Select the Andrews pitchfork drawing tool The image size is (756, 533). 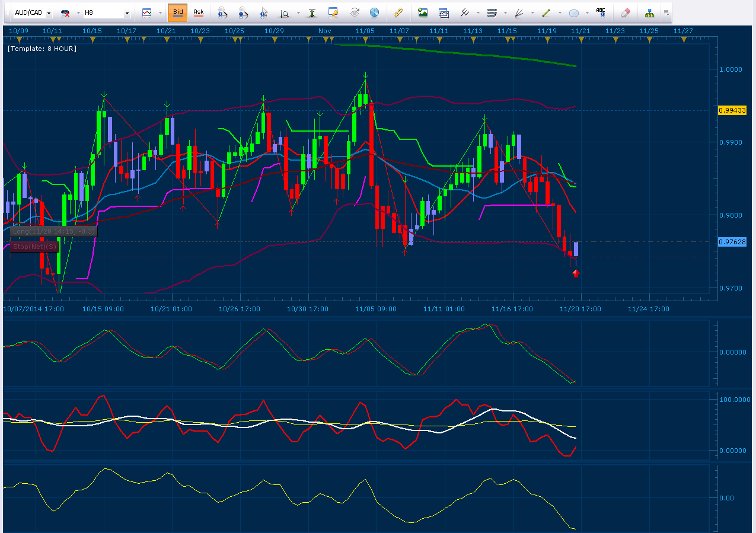tap(465, 12)
